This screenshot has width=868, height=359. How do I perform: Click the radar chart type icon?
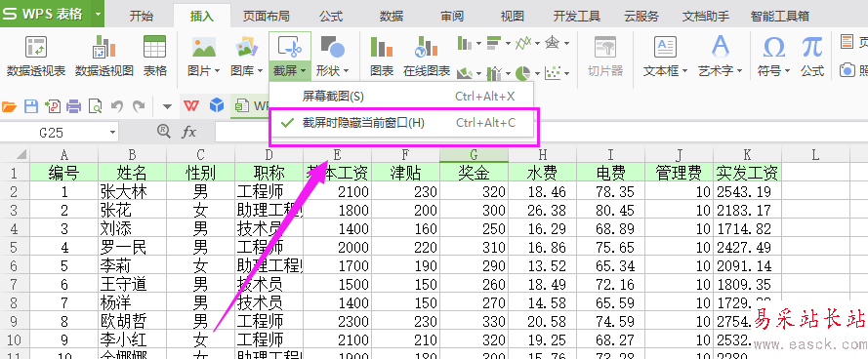pyautogui.click(x=552, y=42)
